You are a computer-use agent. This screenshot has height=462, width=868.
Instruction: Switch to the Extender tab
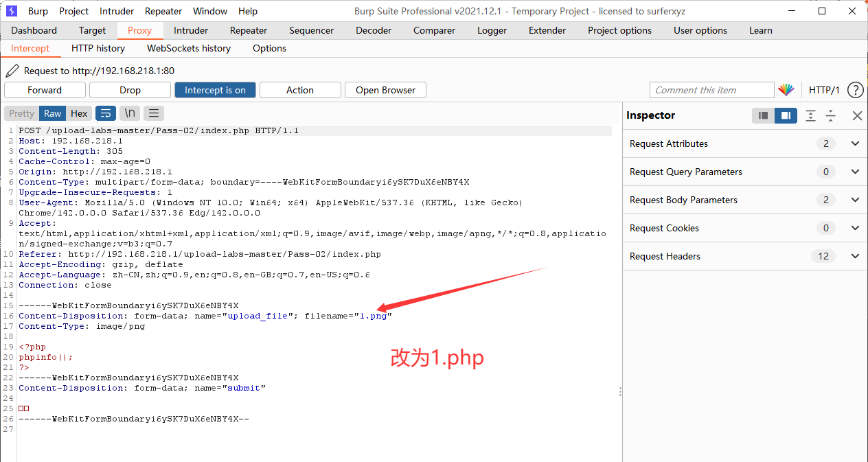(547, 30)
